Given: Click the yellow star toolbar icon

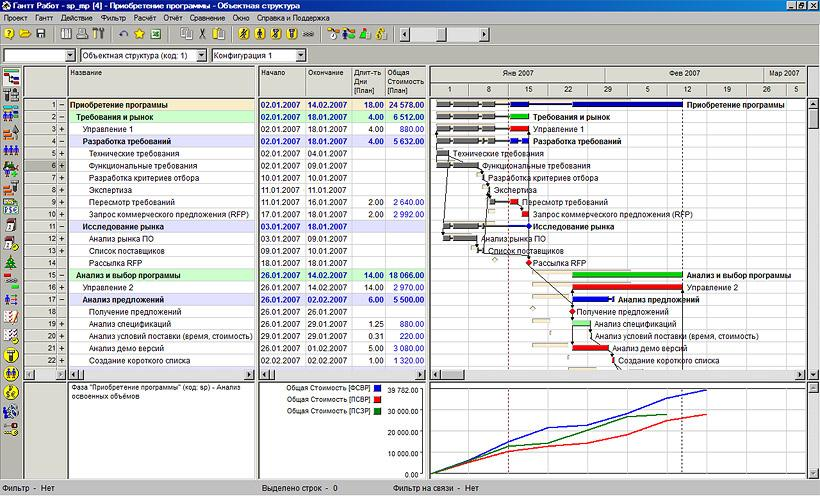Looking at the screenshot, I should pyautogui.click(x=140, y=34).
